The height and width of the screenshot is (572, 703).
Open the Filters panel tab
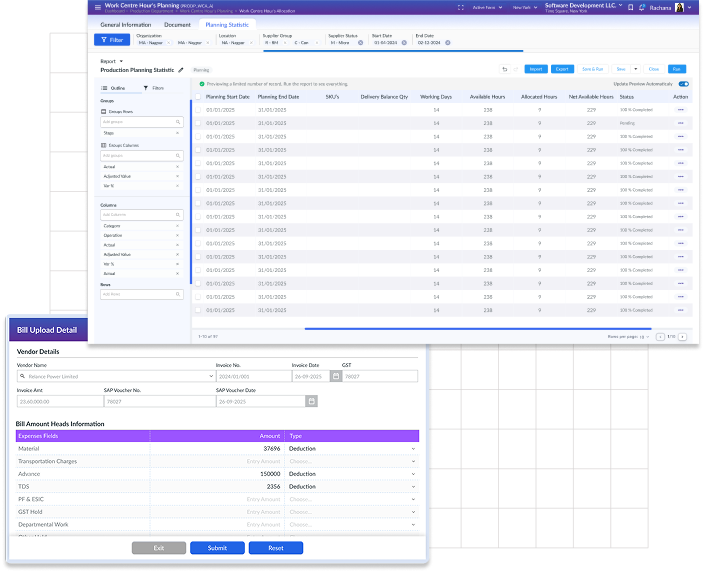coord(153,88)
